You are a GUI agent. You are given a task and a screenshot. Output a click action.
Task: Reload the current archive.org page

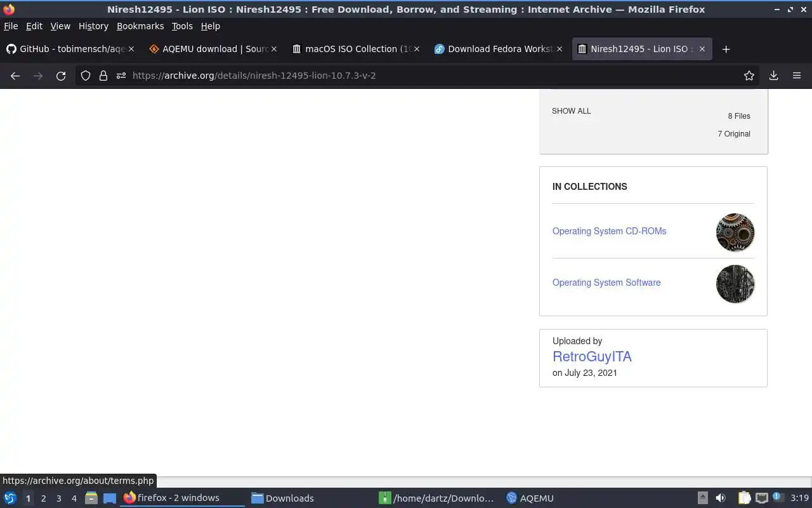point(61,76)
